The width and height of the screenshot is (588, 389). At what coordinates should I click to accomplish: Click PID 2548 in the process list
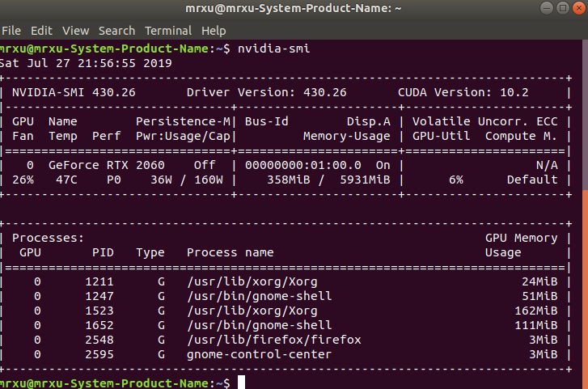click(x=99, y=340)
